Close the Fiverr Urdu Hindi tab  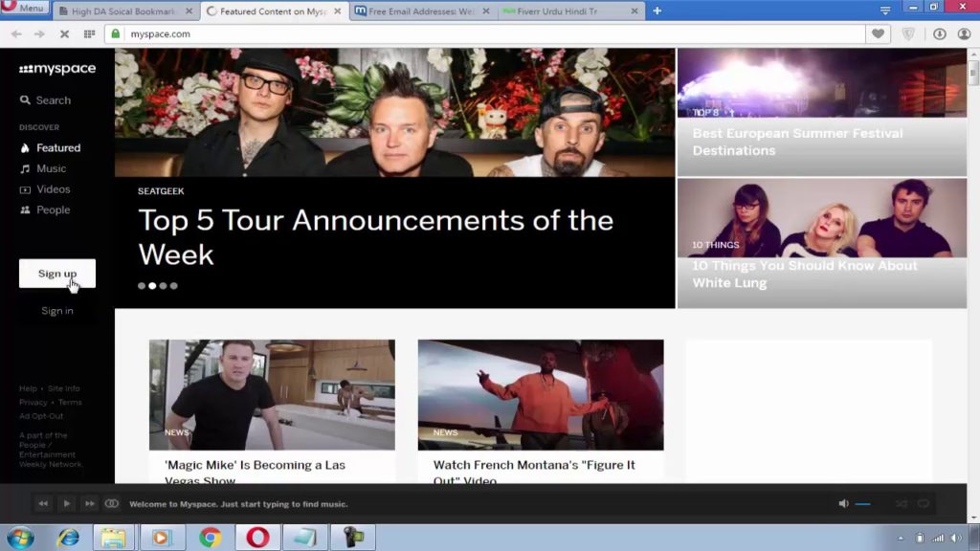click(x=635, y=11)
